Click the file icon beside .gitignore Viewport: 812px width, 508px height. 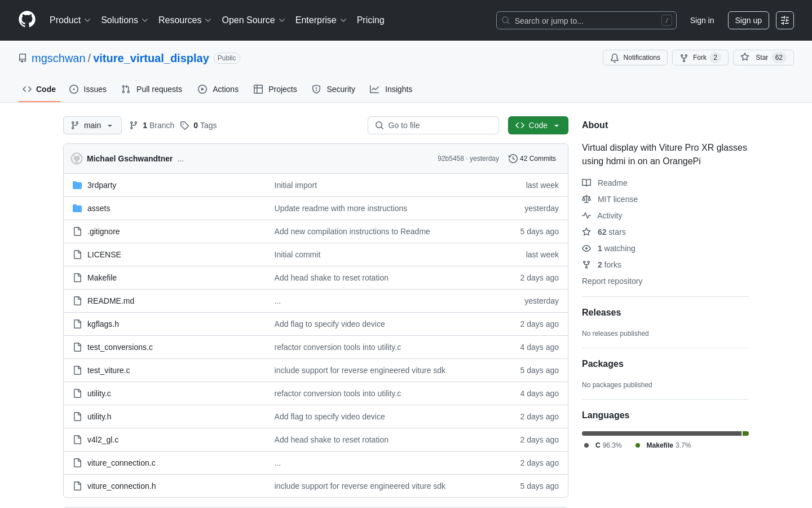(77, 231)
